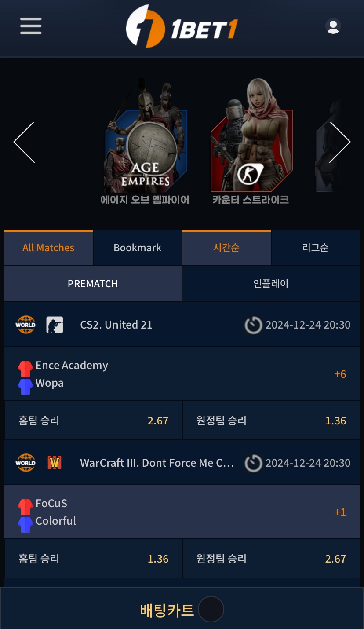Select the Counter Strike game card
Image resolution: width=364 pixels, height=629 pixels.
pos(251,142)
